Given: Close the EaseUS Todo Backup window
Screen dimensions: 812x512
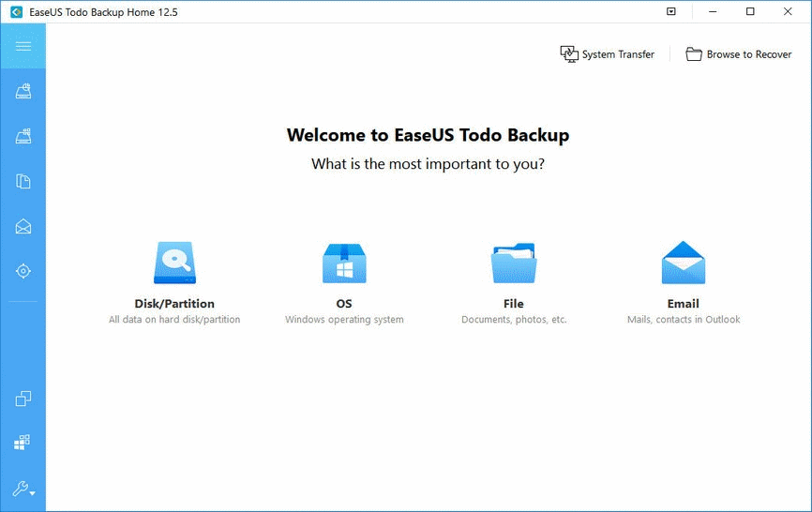Looking at the screenshot, I should pyautogui.click(x=788, y=11).
